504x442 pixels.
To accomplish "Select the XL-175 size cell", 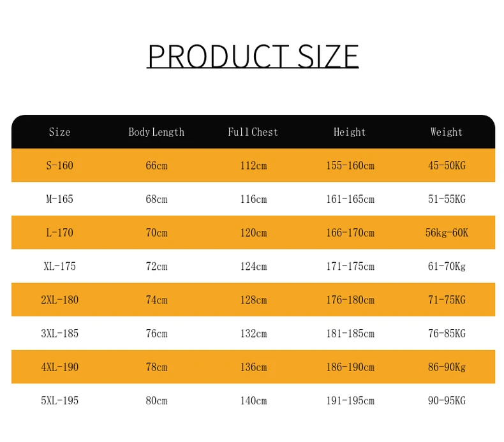I will [59, 266].
